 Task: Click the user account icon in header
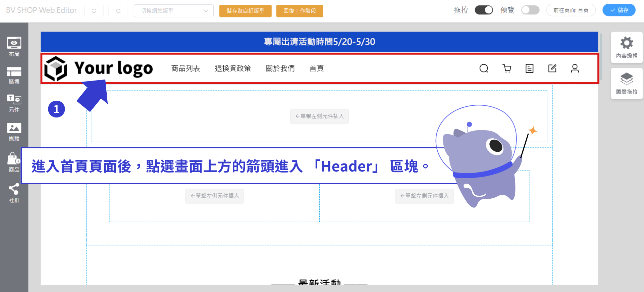click(x=575, y=68)
